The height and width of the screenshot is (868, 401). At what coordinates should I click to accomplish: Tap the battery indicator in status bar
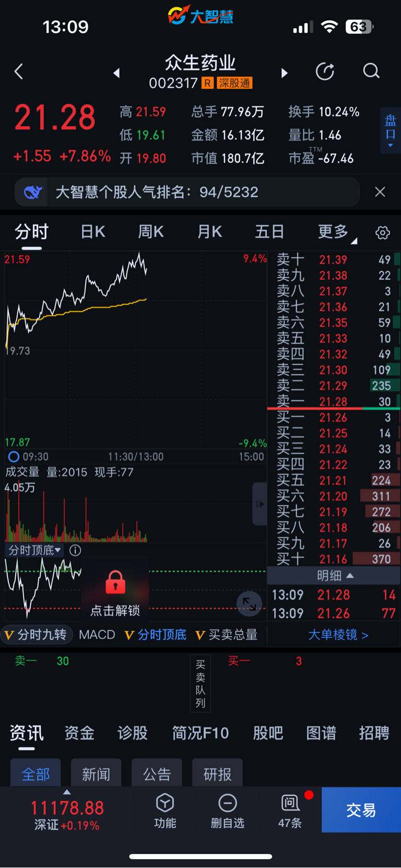(x=359, y=27)
